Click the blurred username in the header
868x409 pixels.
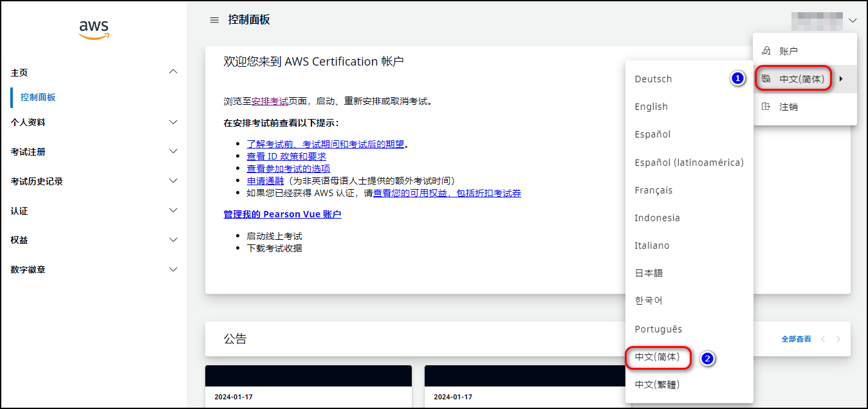click(x=817, y=21)
